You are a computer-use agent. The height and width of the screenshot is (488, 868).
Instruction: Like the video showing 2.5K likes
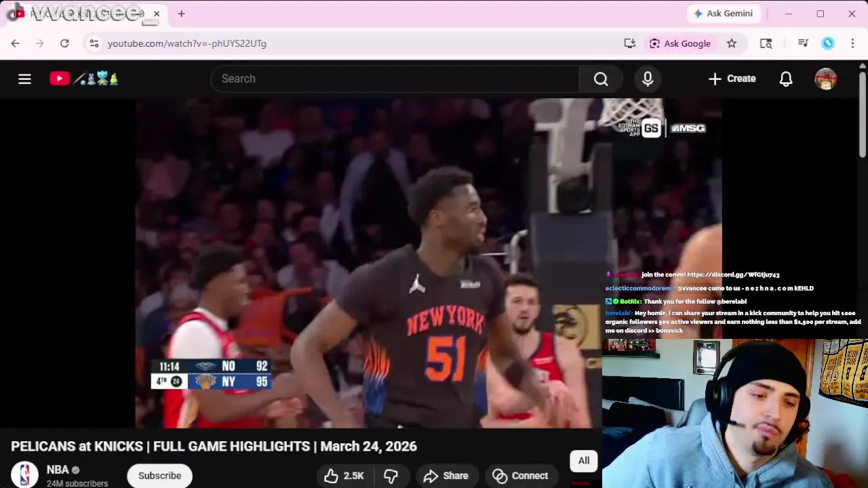click(x=344, y=476)
